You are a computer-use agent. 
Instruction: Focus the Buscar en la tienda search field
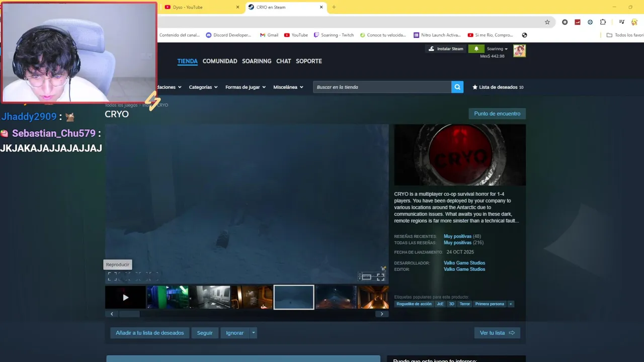(382, 87)
